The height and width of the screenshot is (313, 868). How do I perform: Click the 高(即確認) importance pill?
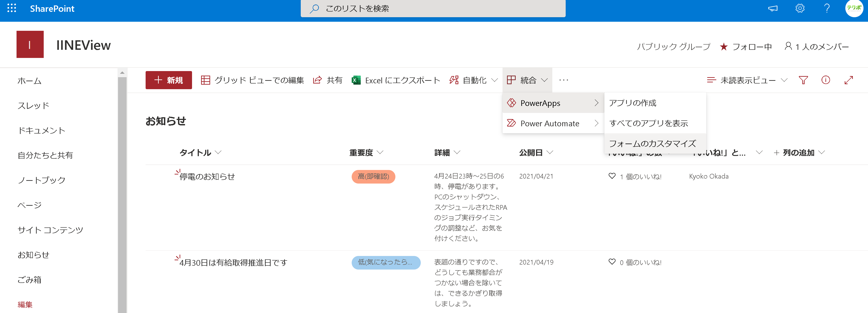(373, 177)
